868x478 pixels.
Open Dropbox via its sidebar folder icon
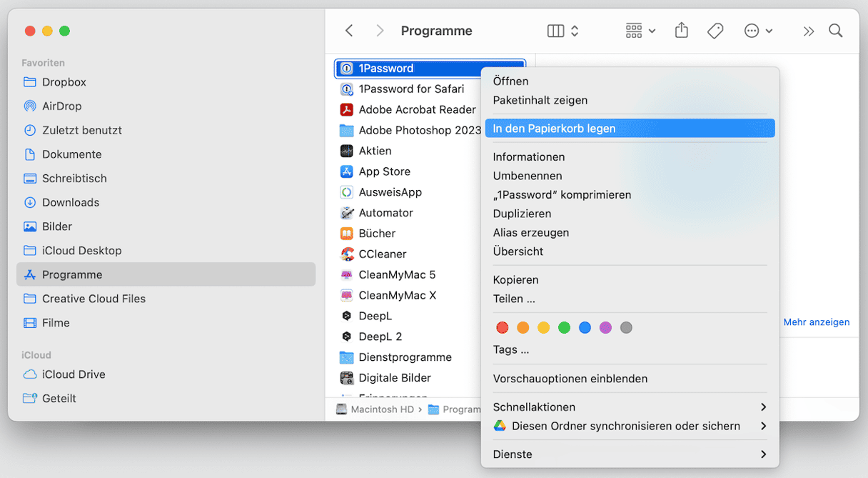pos(30,82)
